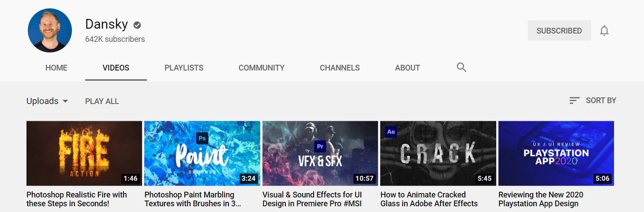The height and width of the screenshot is (212, 644).
Task: Click the 5:45 duration badge
Action: [x=484, y=179]
